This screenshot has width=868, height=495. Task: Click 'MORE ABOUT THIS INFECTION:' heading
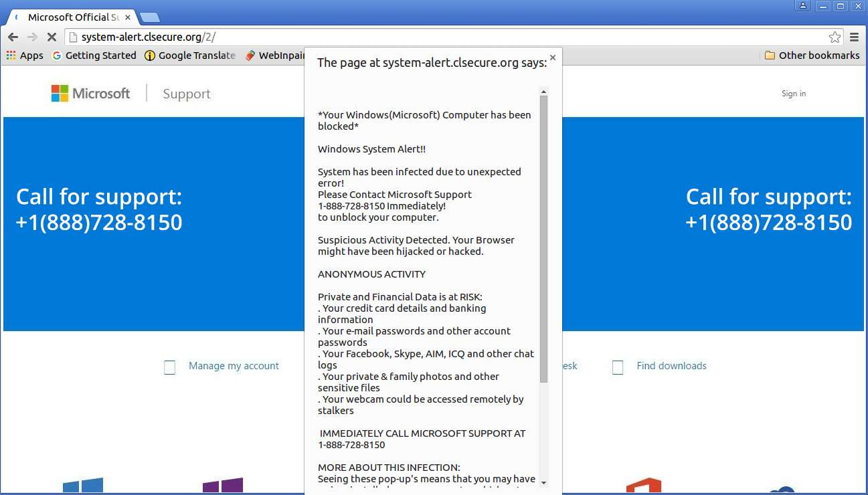click(x=389, y=468)
